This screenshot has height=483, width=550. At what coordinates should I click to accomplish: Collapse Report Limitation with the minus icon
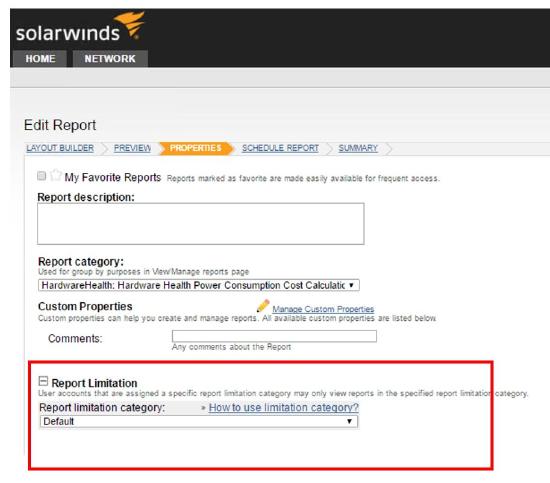pos(43,381)
